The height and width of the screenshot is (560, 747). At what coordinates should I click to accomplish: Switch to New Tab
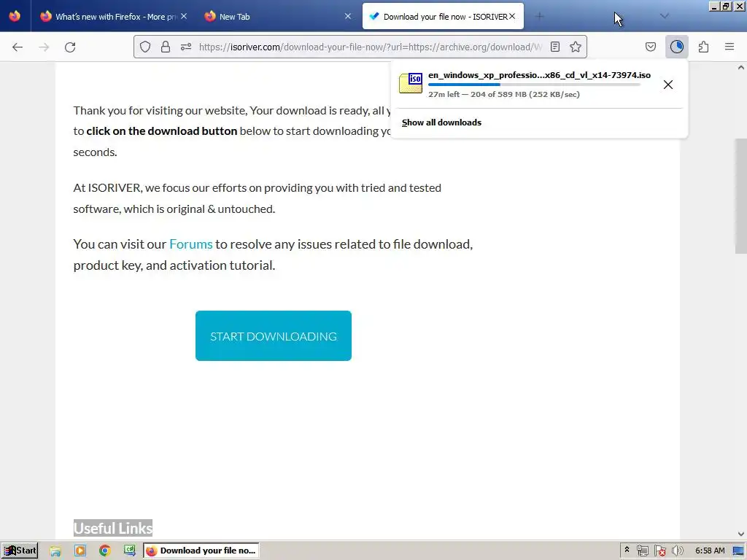pos(278,16)
